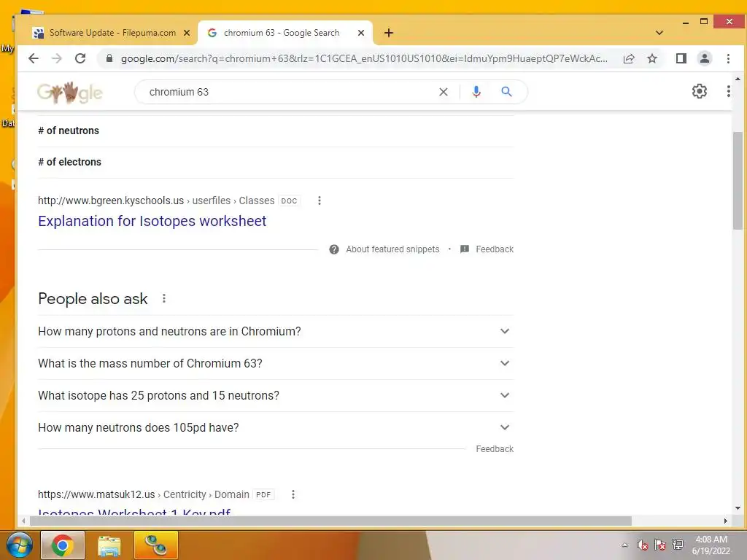The height and width of the screenshot is (560, 747).
Task: Click the matsuk12.us URL breadcrumb
Action: pyautogui.click(x=144, y=495)
